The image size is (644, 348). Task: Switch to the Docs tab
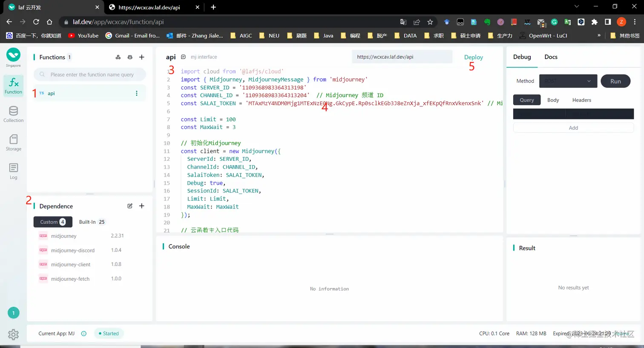tap(551, 57)
